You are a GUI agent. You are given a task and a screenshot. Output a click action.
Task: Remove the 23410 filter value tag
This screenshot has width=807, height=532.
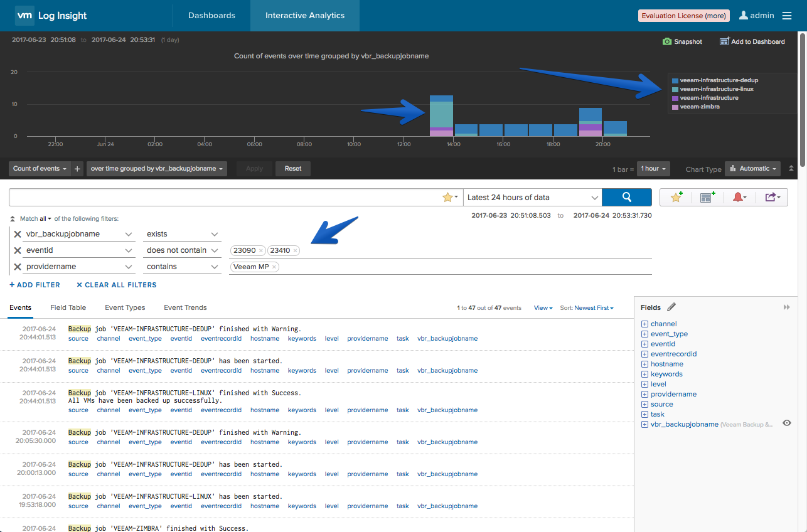point(296,250)
